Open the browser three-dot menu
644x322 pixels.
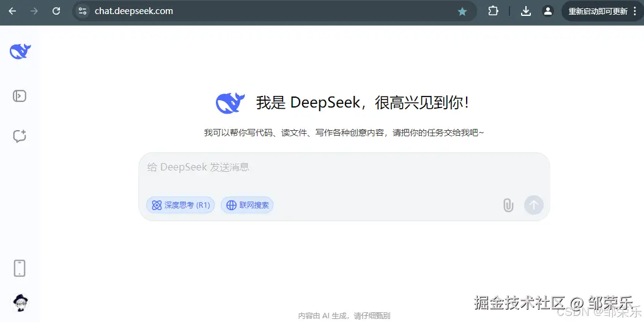(635, 12)
